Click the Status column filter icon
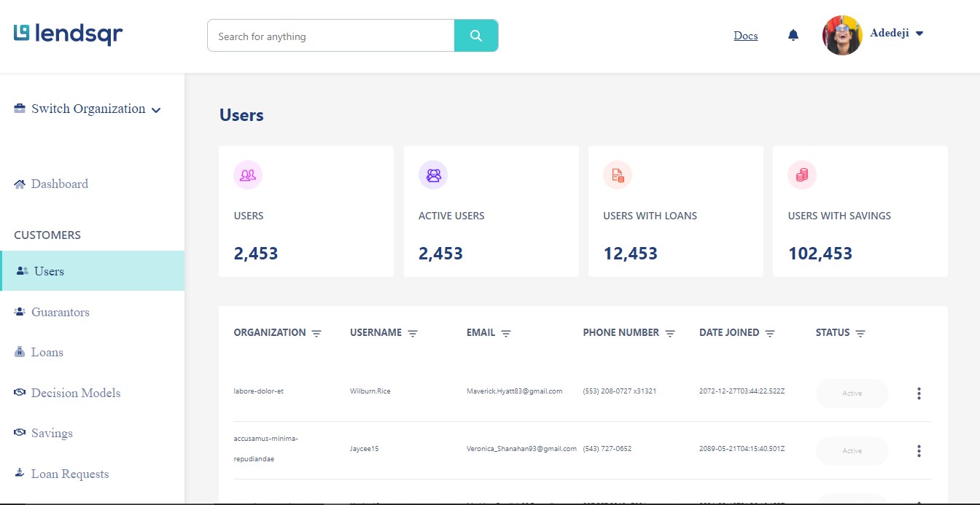The image size is (980, 505). (x=860, y=333)
